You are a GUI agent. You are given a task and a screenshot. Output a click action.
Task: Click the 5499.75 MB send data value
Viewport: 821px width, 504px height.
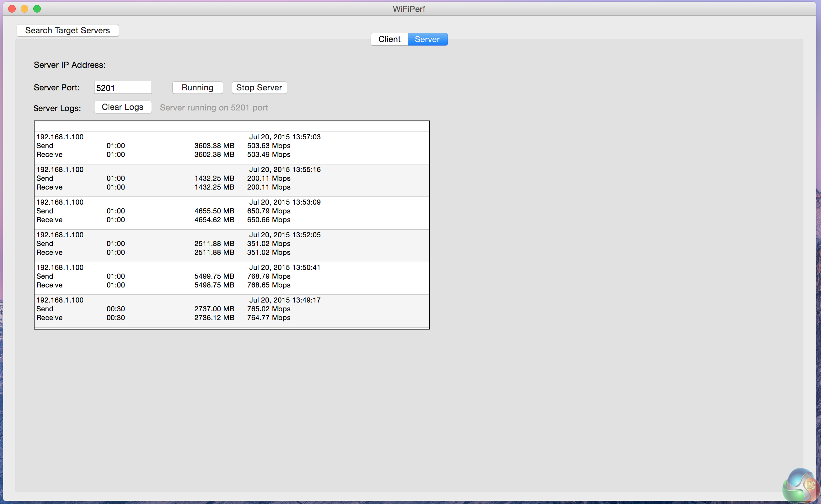coord(214,276)
